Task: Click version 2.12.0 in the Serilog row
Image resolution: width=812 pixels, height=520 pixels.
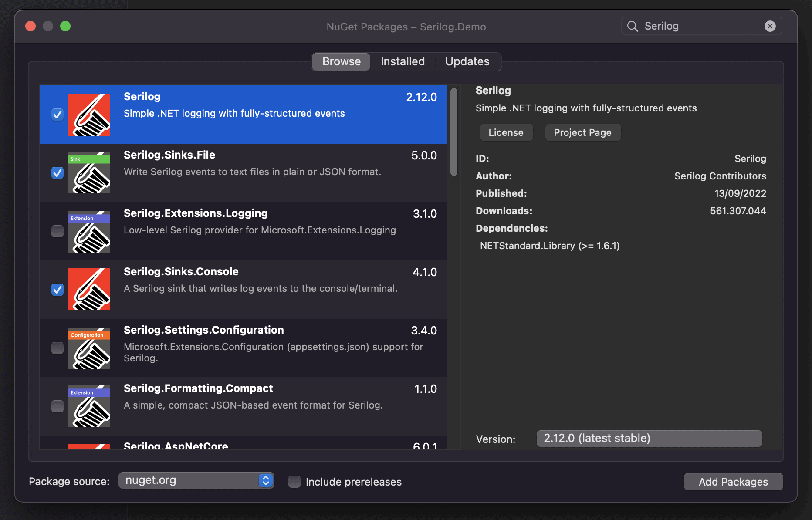Action: 421,97
